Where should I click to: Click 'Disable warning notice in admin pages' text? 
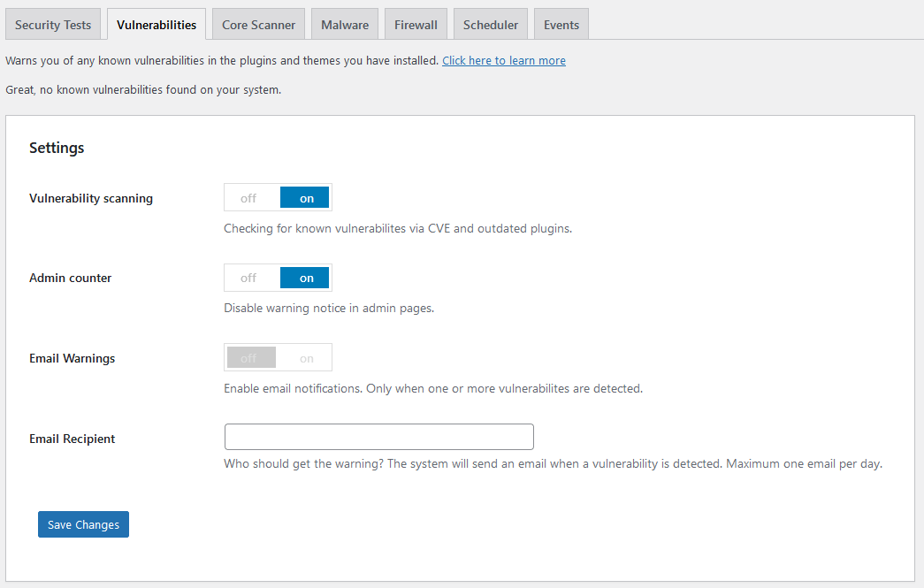click(329, 308)
